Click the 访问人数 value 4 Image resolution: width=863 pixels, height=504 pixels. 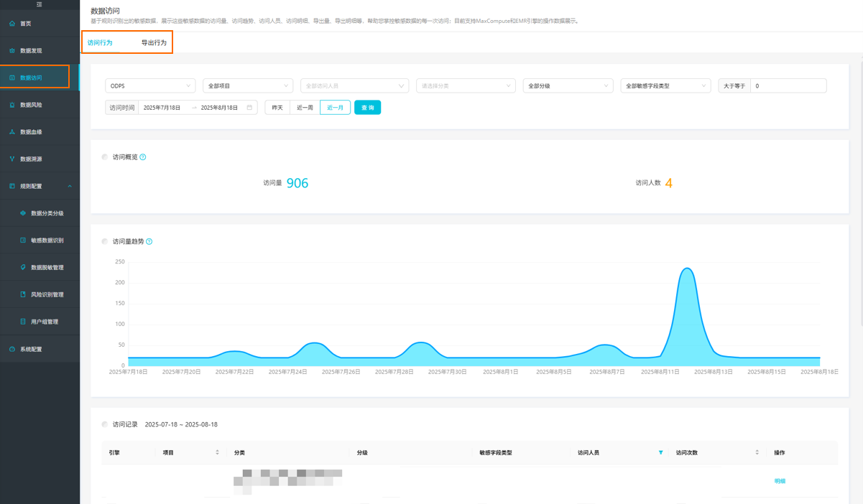click(668, 183)
